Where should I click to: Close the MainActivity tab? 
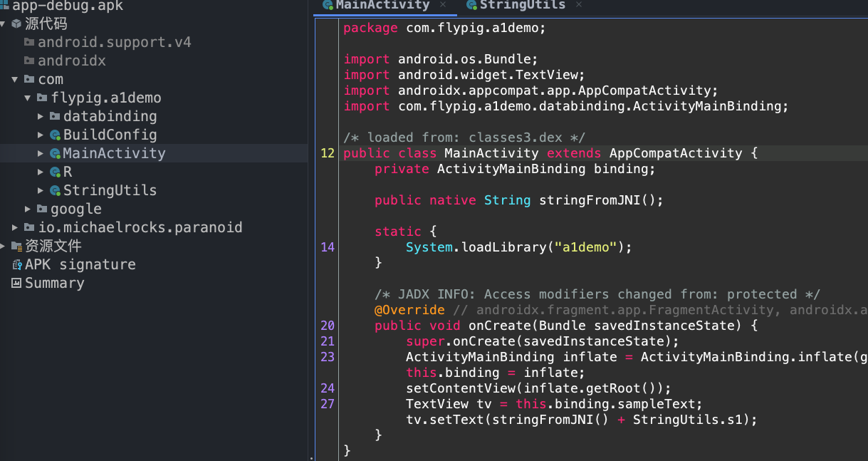443,5
